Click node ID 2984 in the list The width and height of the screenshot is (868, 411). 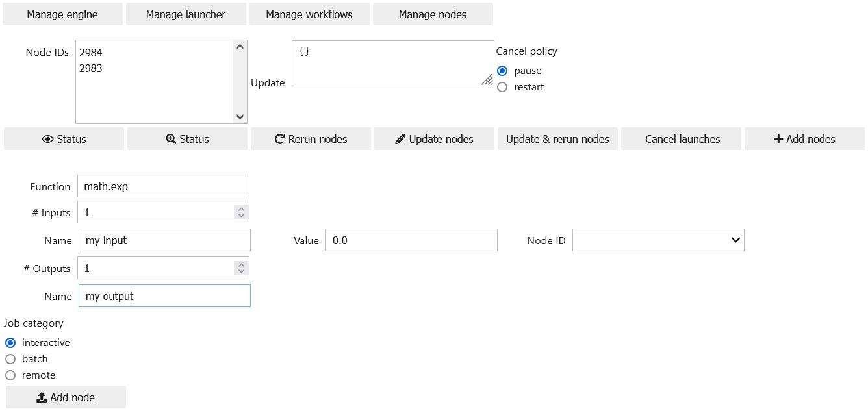tap(91, 53)
